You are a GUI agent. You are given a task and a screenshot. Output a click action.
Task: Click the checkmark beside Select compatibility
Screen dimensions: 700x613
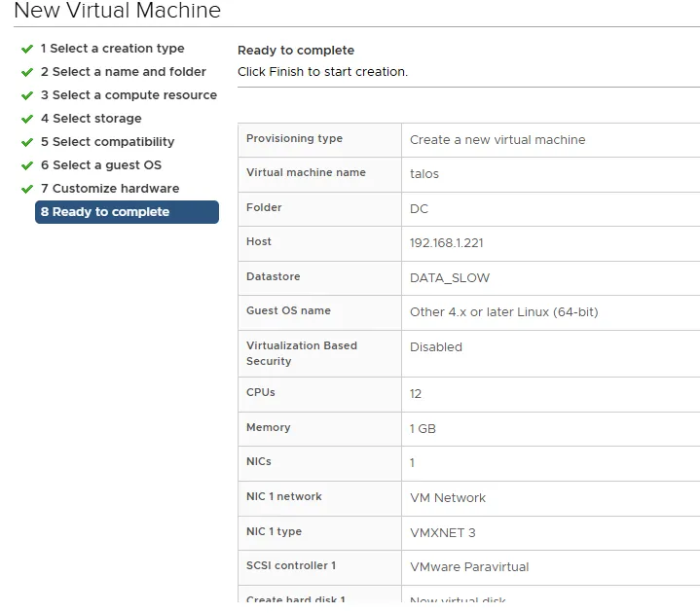[27, 142]
